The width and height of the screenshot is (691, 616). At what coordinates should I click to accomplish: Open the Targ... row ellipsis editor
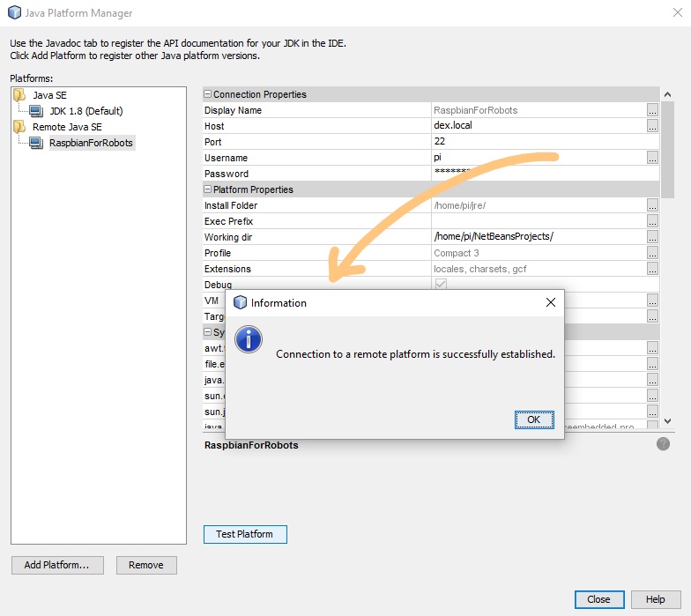tap(652, 316)
